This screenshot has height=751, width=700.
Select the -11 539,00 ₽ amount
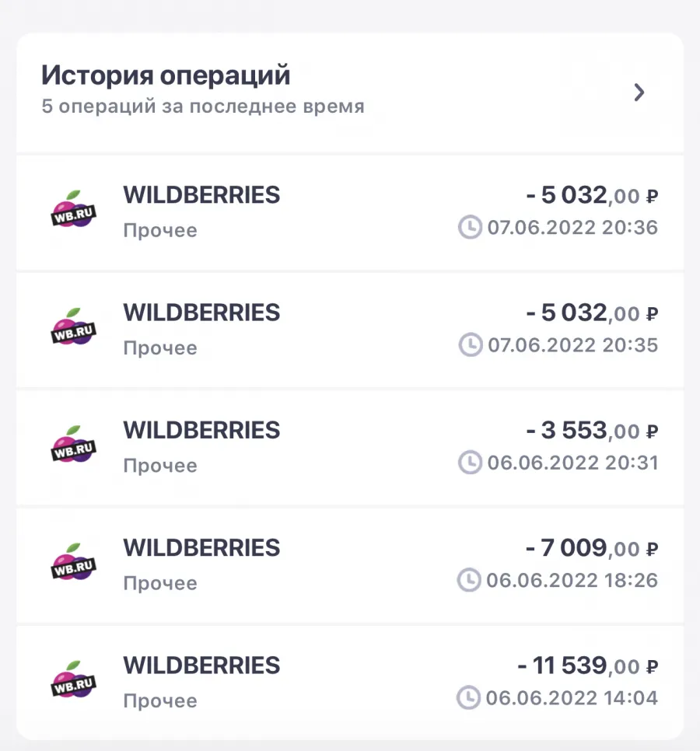pyautogui.click(x=588, y=665)
